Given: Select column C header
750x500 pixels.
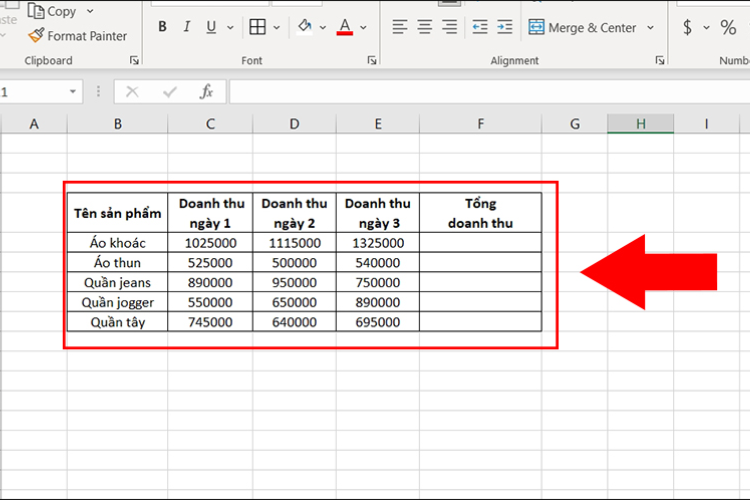Looking at the screenshot, I should pyautogui.click(x=210, y=124).
